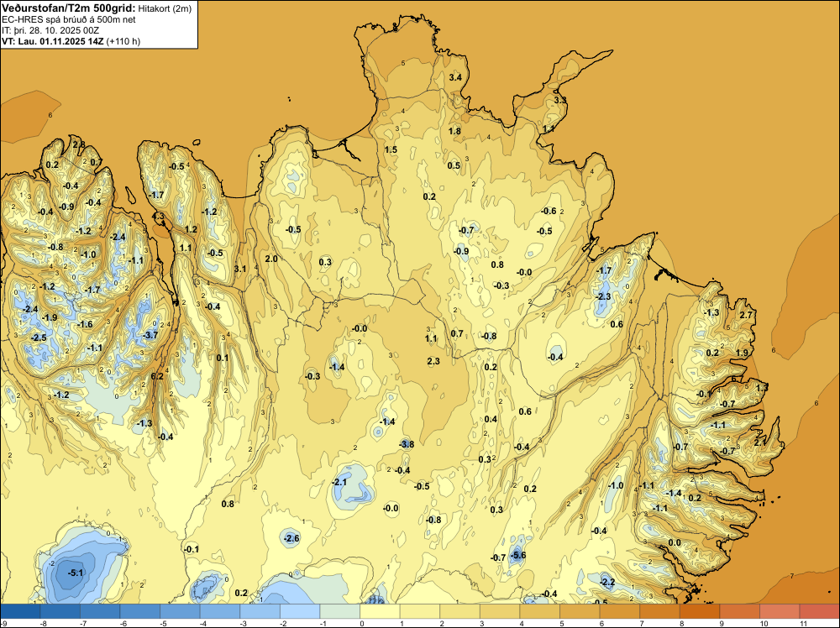Viewport: 840px width, 628px height.
Task: Click the '-5.1' temperature on the glacier
Action: tap(76, 573)
